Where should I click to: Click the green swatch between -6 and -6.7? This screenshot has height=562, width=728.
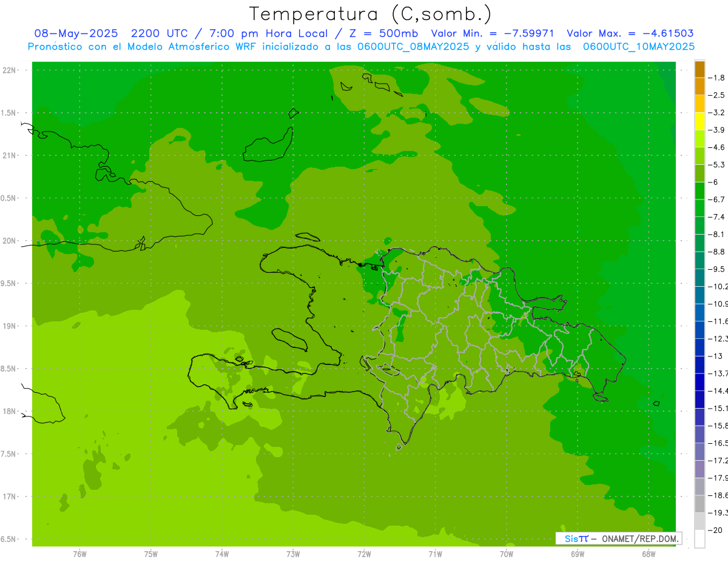tap(699, 191)
